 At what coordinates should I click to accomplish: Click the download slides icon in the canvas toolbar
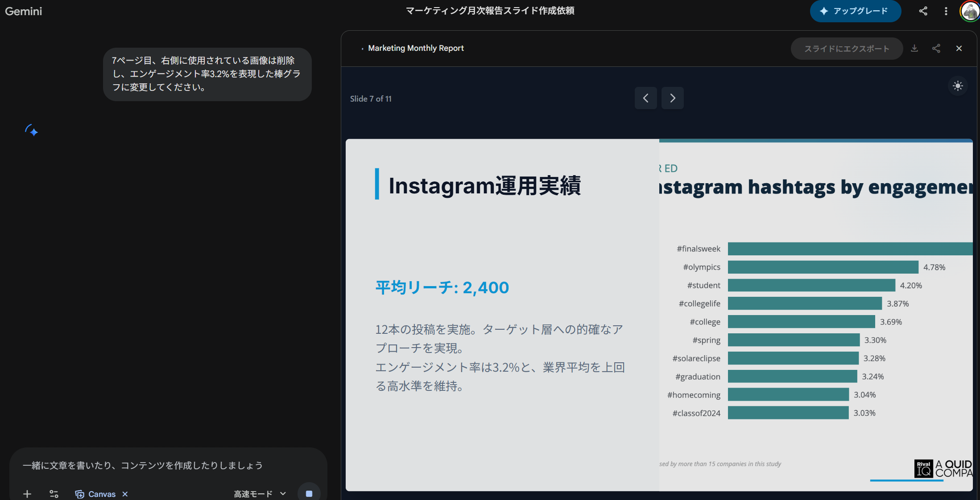(x=914, y=48)
